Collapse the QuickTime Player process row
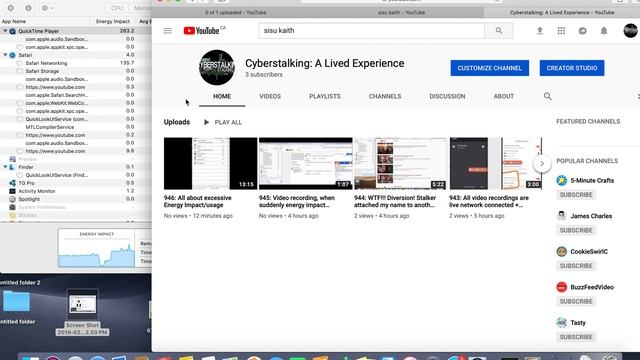This screenshot has height=360, width=640. (5, 31)
